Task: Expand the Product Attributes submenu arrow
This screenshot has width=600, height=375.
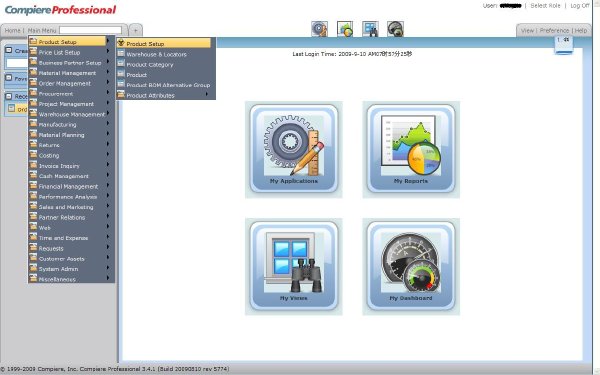Action: click(207, 94)
